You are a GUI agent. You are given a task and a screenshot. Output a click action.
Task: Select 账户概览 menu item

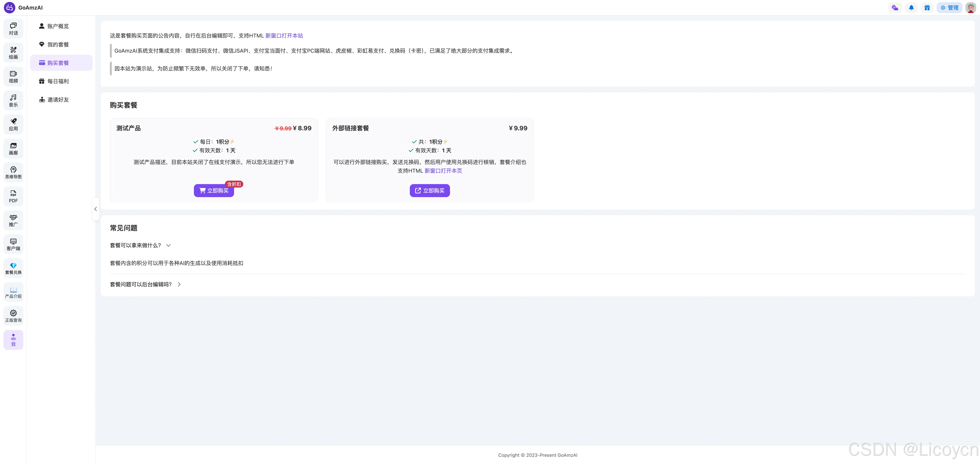point(58,26)
